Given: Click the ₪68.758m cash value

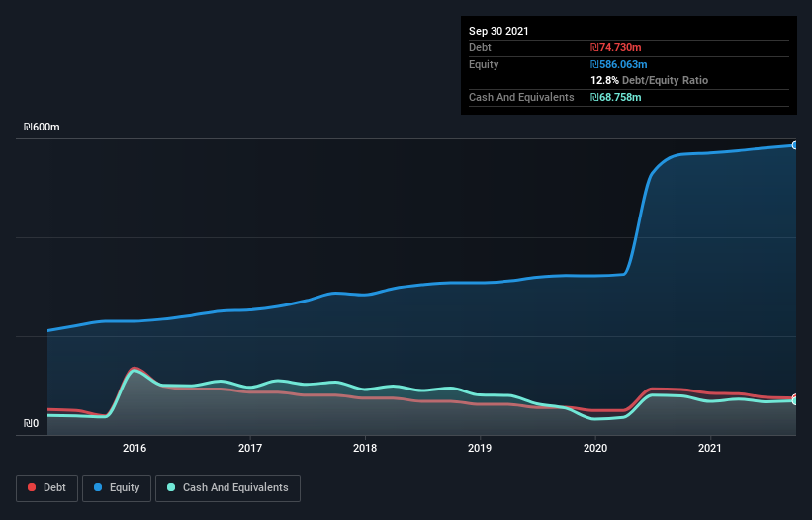Looking at the screenshot, I should pos(616,97).
